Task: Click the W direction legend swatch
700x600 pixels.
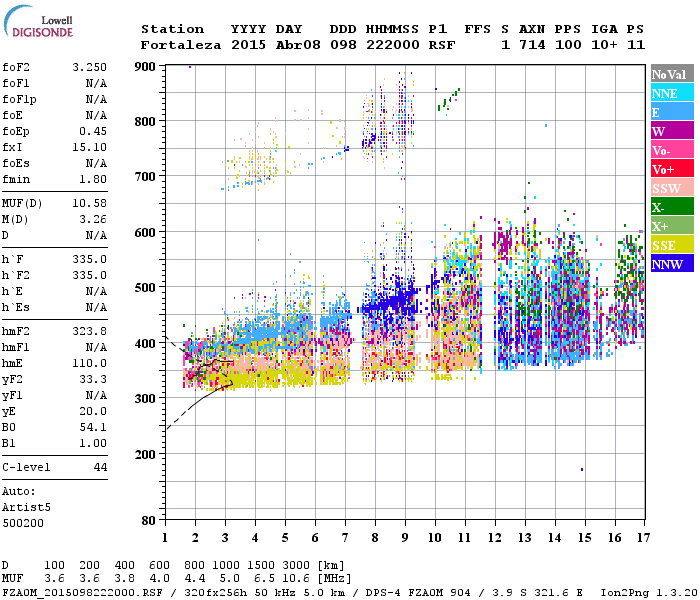Action: click(672, 131)
